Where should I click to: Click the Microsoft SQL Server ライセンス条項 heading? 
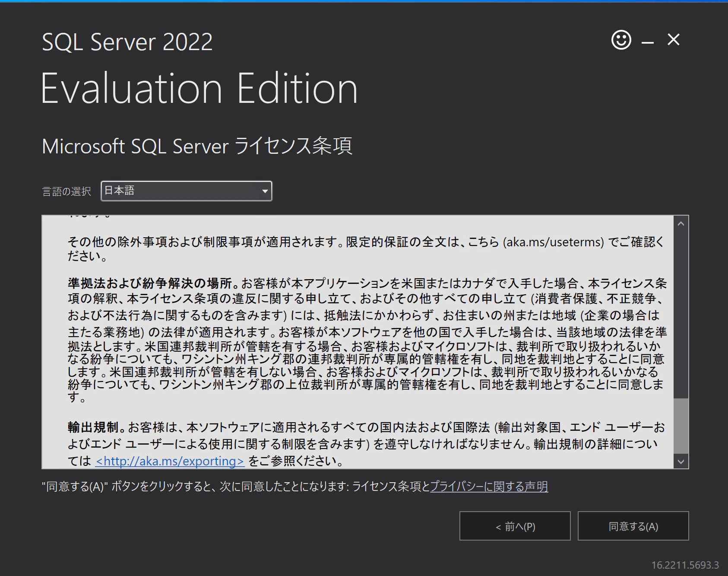tap(197, 146)
